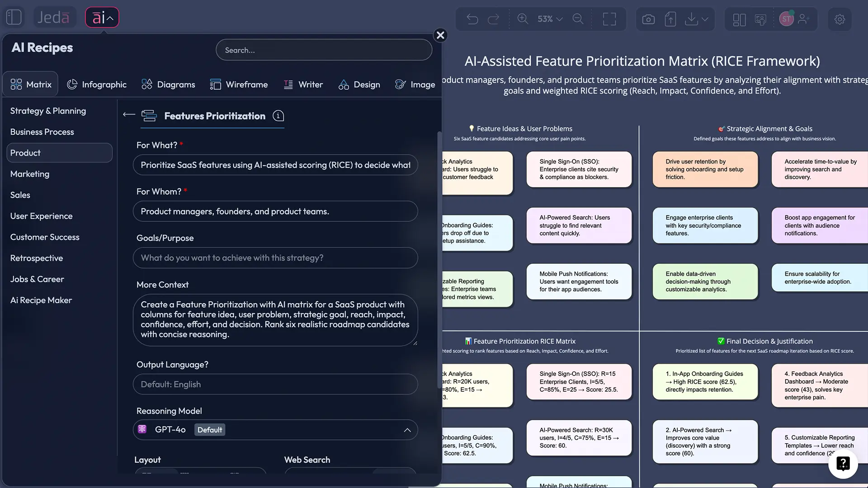Zoom out using the magnifier minus icon
The width and height of the screenshot is (868, 488).
tap(578, 19)
